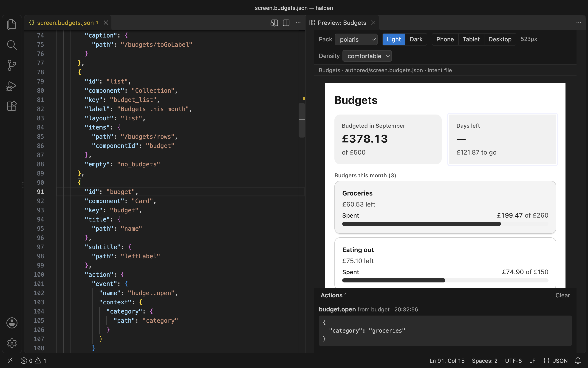Click the Days left stat card

[503, 139]
